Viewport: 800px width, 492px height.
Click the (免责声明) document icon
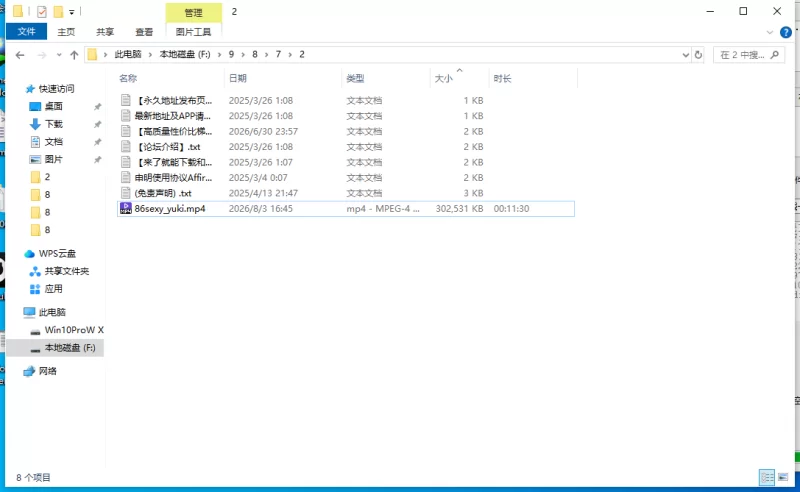point(126,193)
